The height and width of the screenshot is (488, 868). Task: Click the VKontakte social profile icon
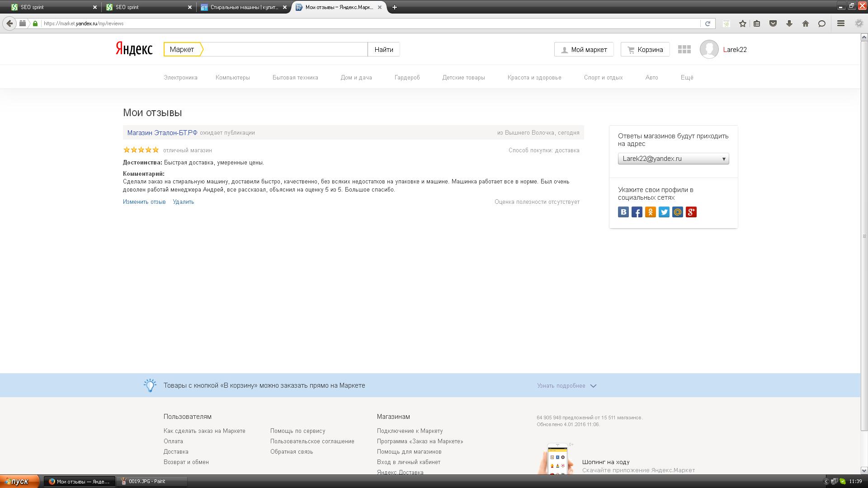[623, 212]
